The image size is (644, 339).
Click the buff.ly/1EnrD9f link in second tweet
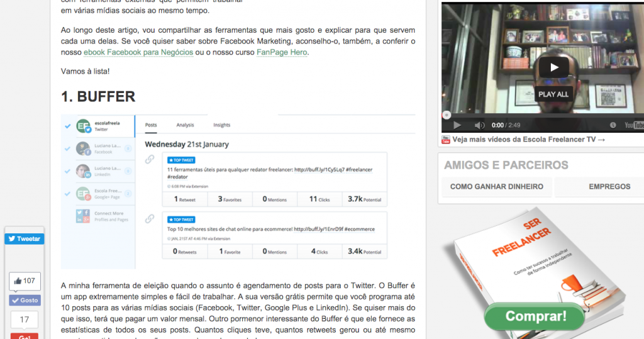[318, 229]
